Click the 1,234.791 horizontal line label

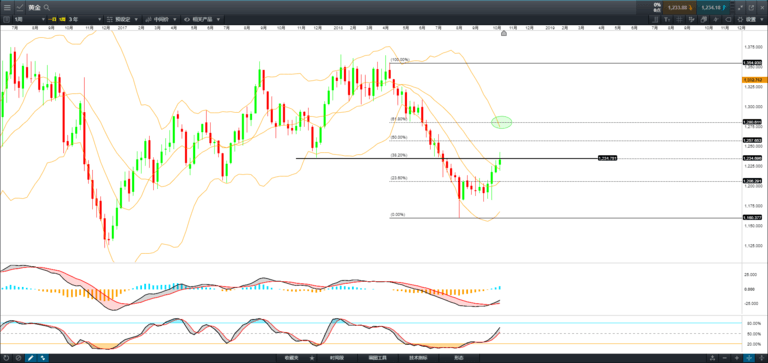point(607,158)
